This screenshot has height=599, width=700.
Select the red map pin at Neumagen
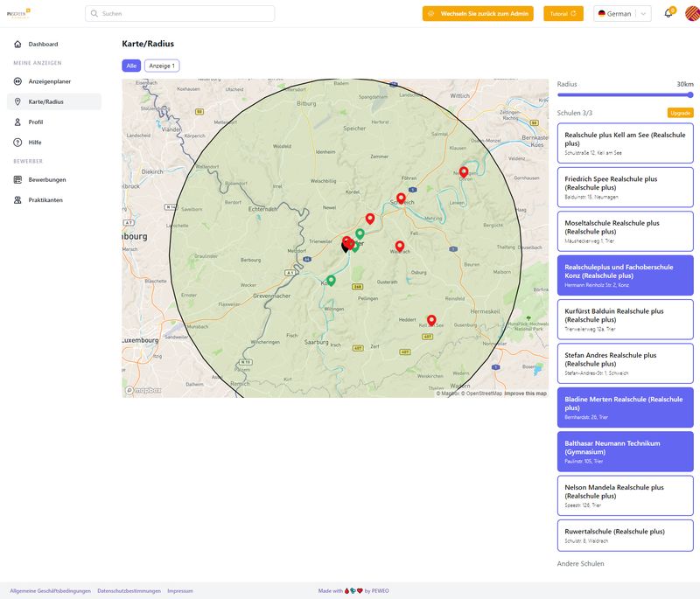464,171
